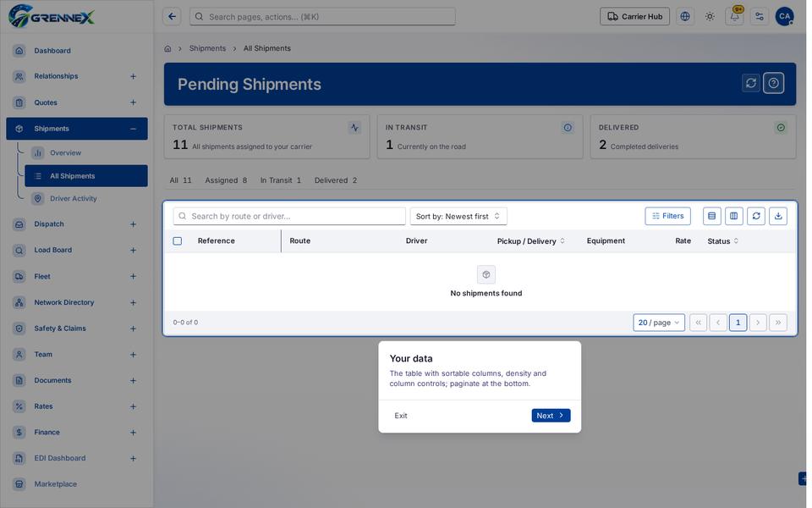Viewport: 812px width, 508px height.
Task: Sort by the Status column header
Action: pos(723,241)
